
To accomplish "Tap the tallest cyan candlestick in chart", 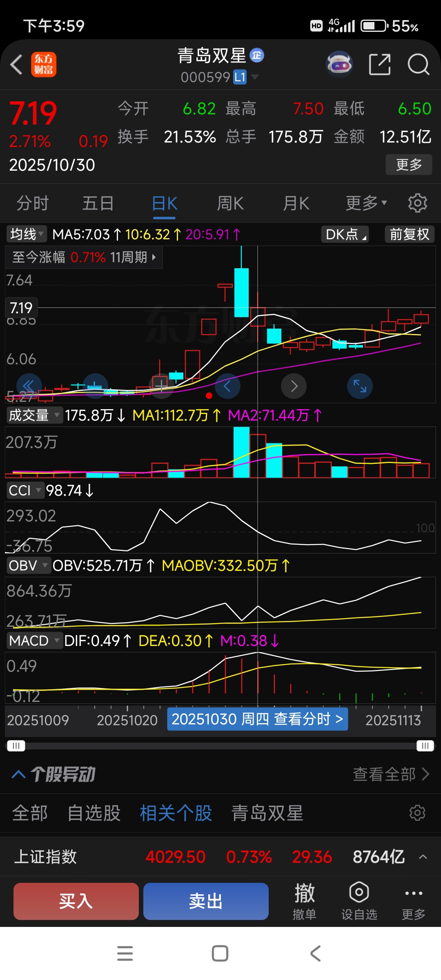I will tap(241, 292).
